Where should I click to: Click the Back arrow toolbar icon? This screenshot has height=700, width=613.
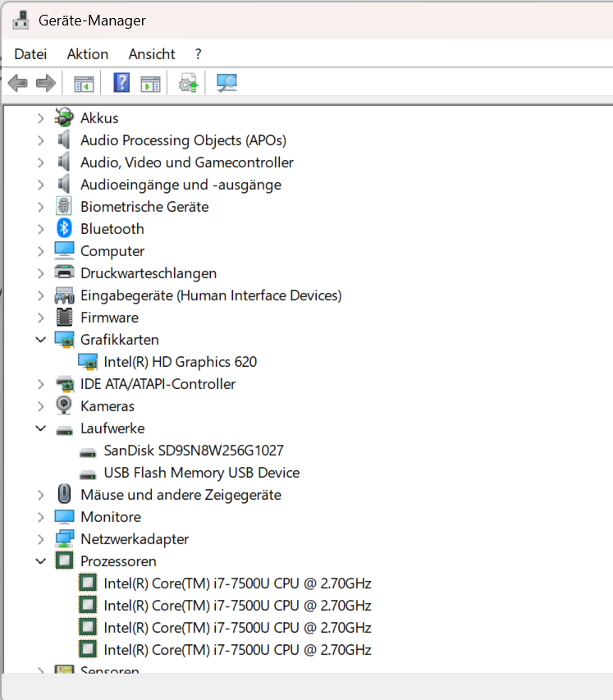coord(18,83)
